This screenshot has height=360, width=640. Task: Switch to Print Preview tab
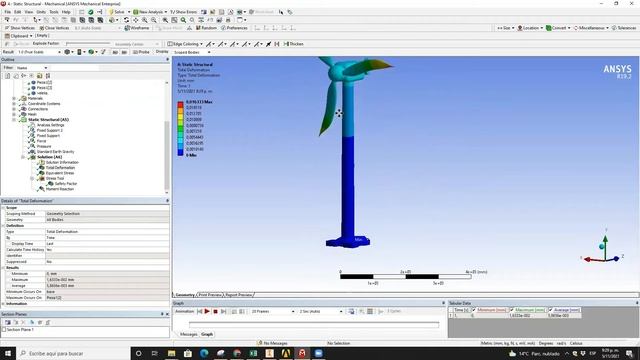210,295
